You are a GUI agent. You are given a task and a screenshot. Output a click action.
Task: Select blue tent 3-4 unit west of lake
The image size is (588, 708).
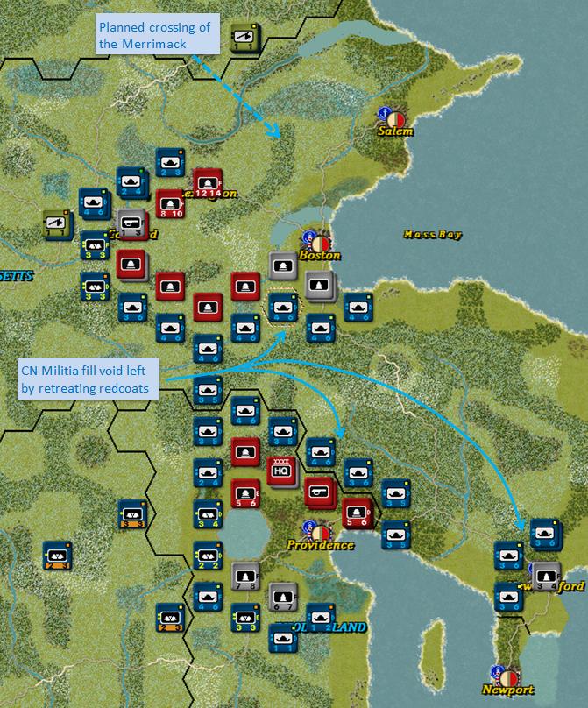point(208,514)
